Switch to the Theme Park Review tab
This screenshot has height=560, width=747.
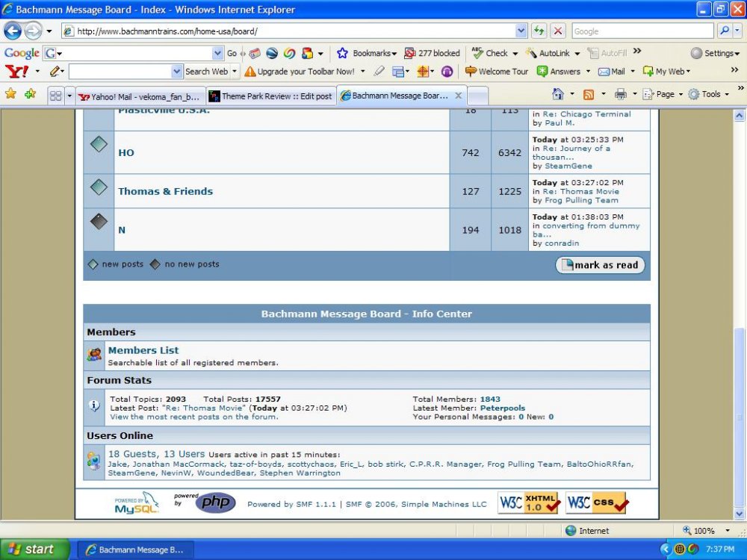point(270,96)
